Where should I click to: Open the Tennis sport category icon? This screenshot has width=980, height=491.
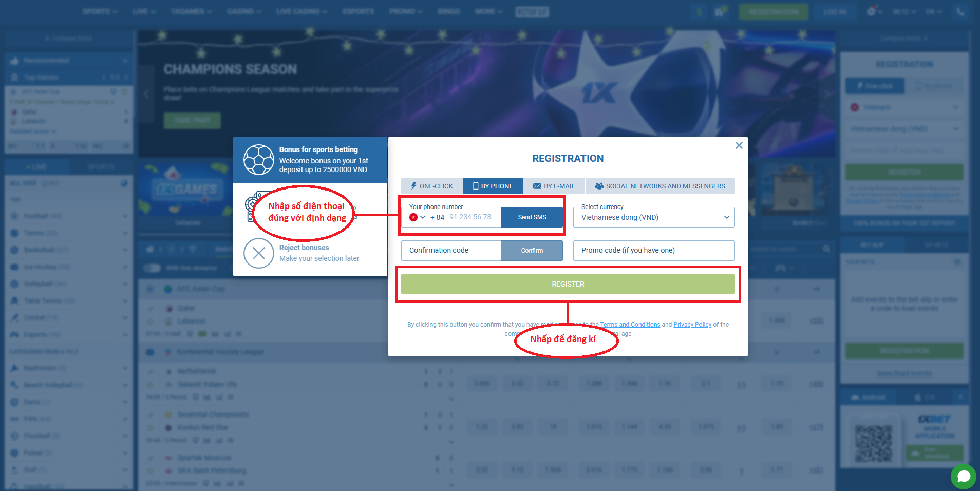[x=14, y=233]
